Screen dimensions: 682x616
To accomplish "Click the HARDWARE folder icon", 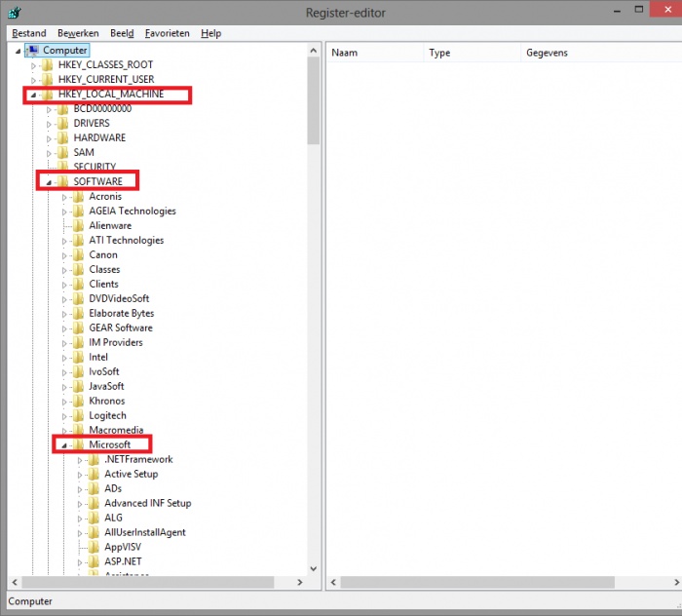I will [x=63, y=137].
